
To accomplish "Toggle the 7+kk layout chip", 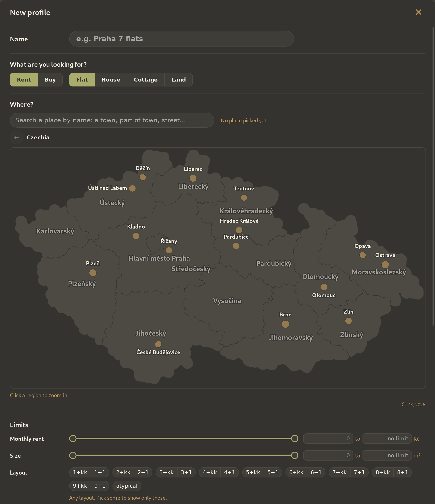I will 339,472.
